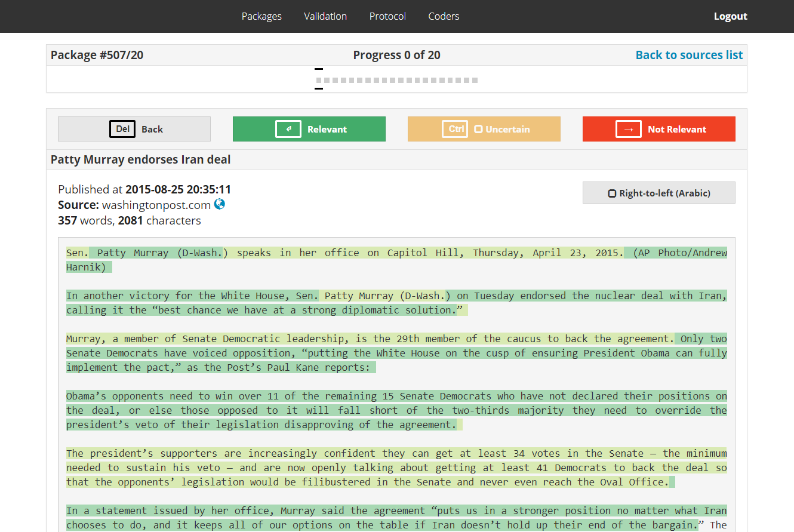Open the Coders page
Viewport: 794px width, 532px height.
click(x=444, y=16)
